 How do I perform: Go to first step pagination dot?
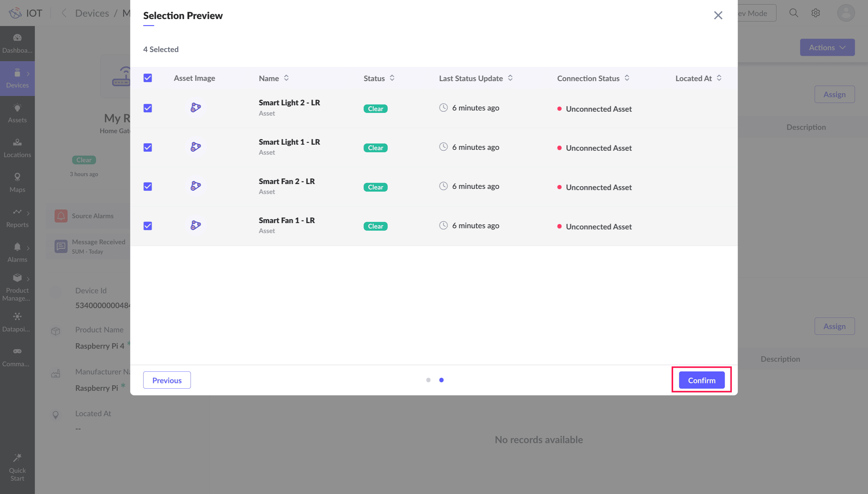pos(428,380)
